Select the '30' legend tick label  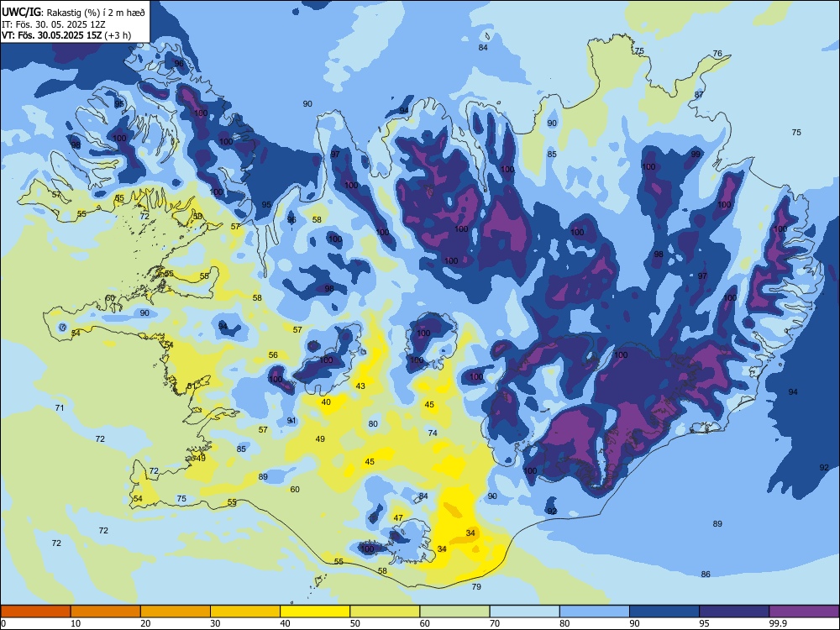tap(215, 623)
